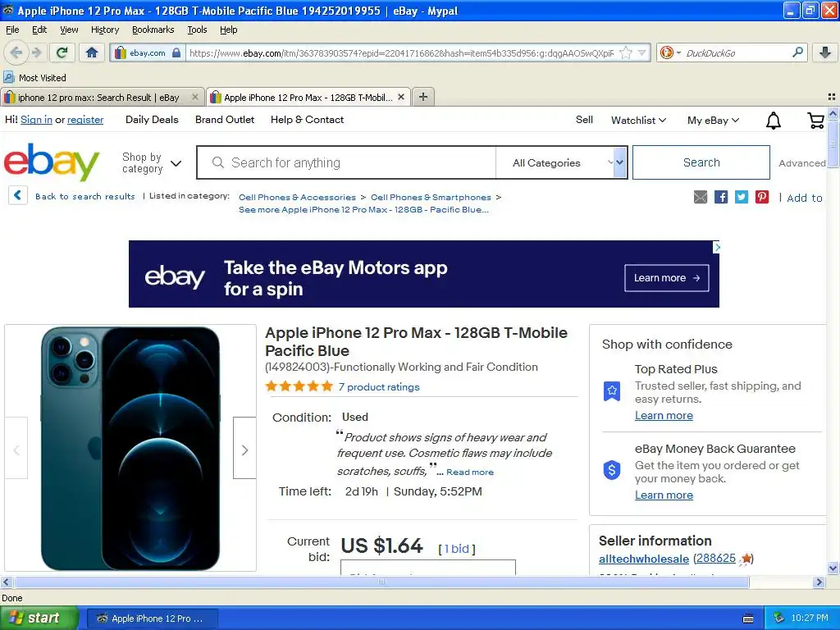Bookmark this page with the star icon
Screen dimensions: 840x630
click(625, 52)
